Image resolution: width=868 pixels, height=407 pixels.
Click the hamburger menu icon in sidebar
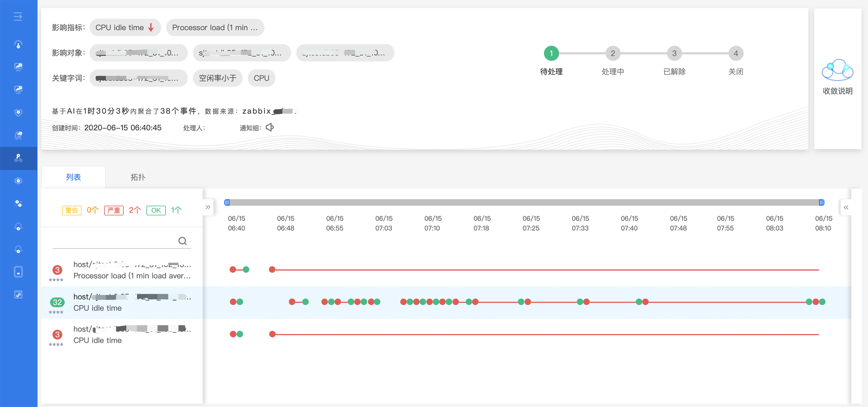point(18,16)
